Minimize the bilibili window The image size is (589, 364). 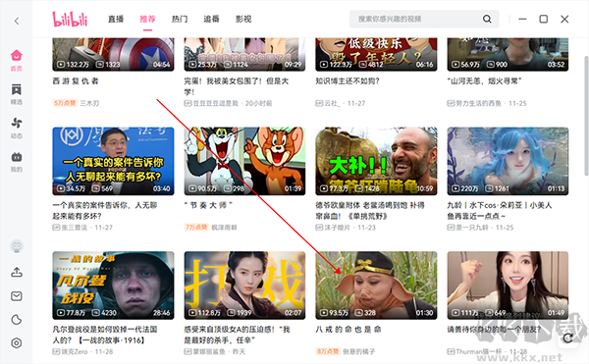pyautogui.click(x=522, y=19)
